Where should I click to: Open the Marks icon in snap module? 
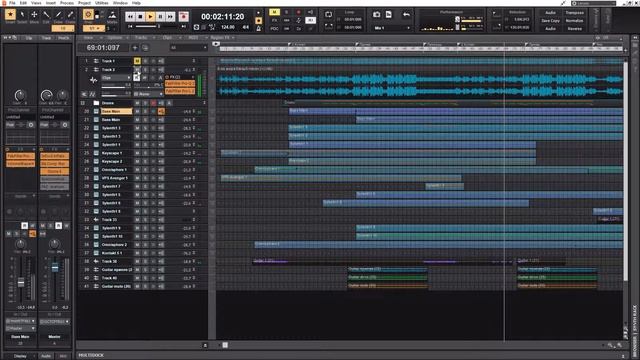point(112,16)
